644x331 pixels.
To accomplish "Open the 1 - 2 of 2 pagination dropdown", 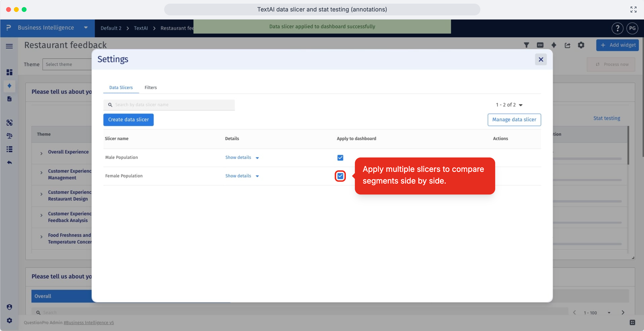I will (x=509, y=105).
